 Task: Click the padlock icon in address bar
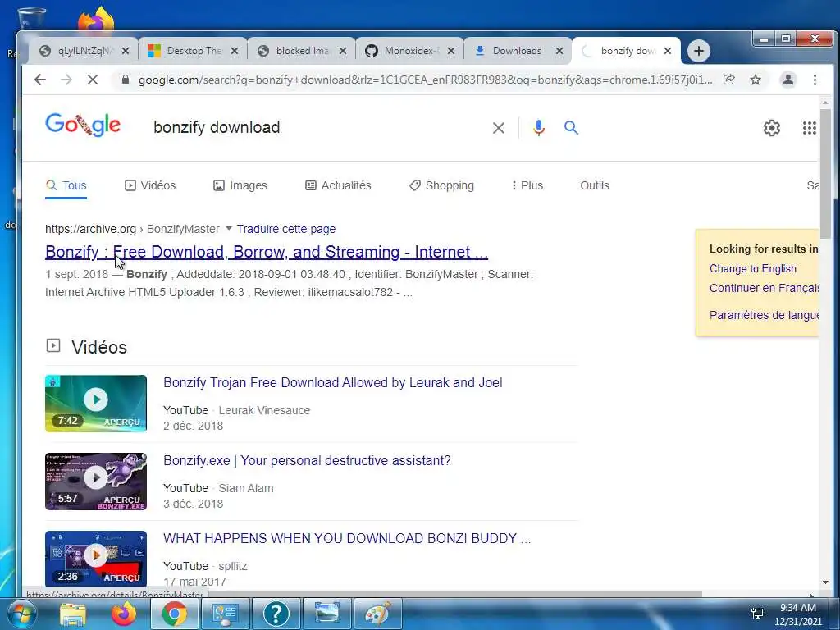126,80
